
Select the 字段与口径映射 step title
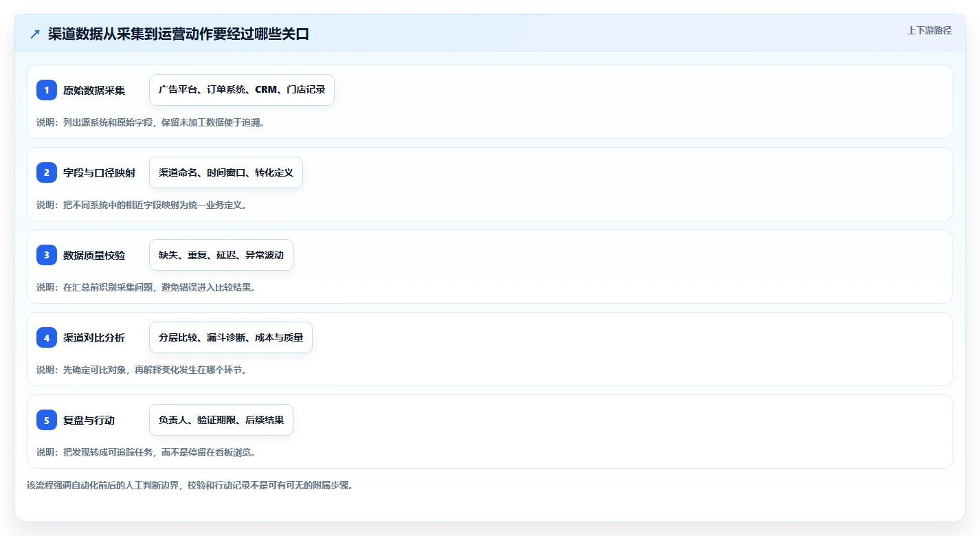[99, 172]
